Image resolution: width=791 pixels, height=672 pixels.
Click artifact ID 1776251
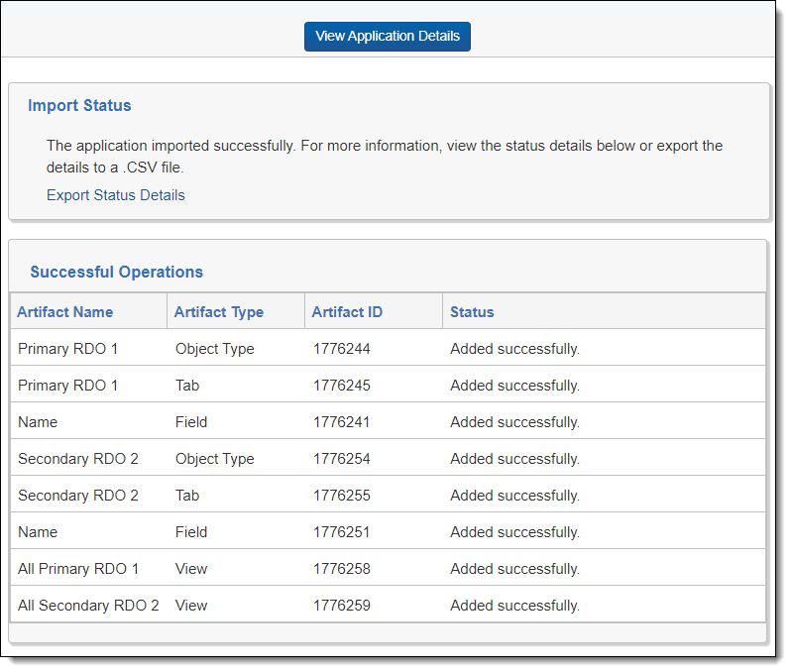coord(341,531)
